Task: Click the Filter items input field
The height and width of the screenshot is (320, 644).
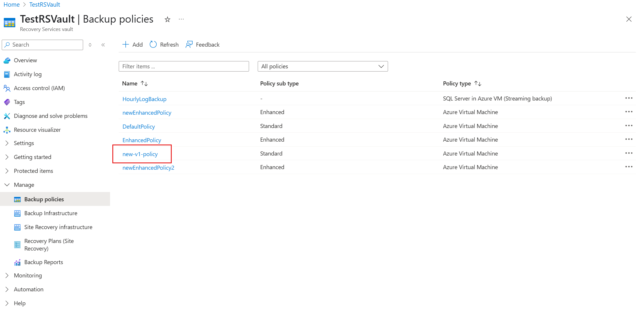Action: [184, 66]
